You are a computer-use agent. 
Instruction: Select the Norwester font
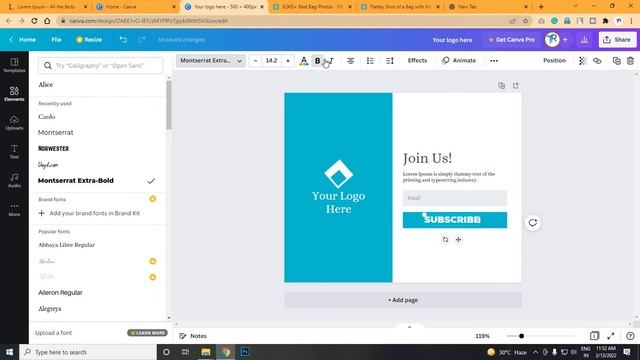(53, 149)
